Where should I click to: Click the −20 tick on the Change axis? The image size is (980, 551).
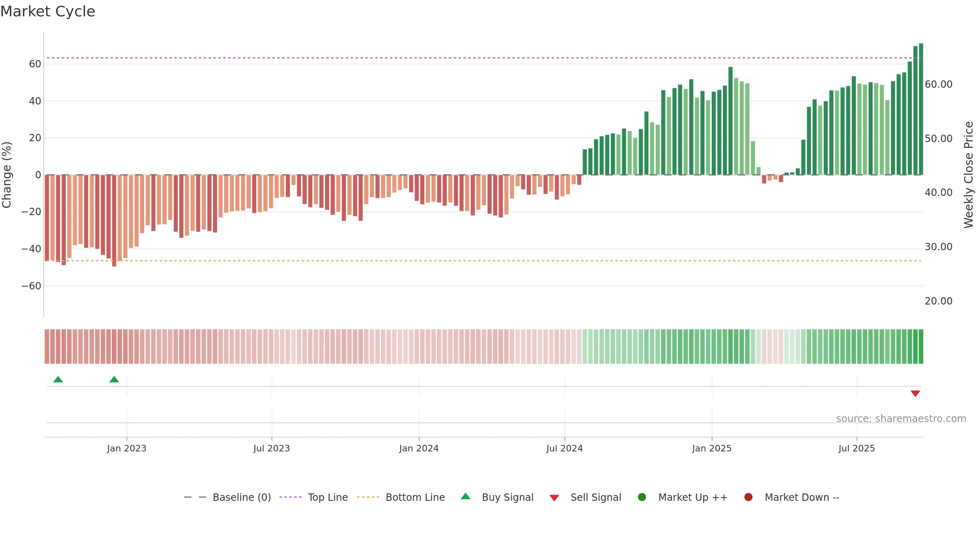click(31, 212)
